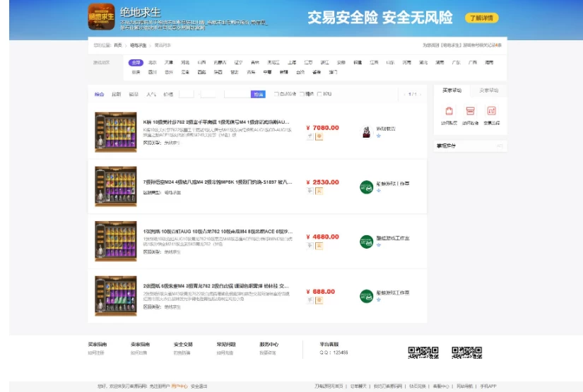583x392 pixels.
Task: Click 安全退出 in bottom bar
Action: pos(199,386)
